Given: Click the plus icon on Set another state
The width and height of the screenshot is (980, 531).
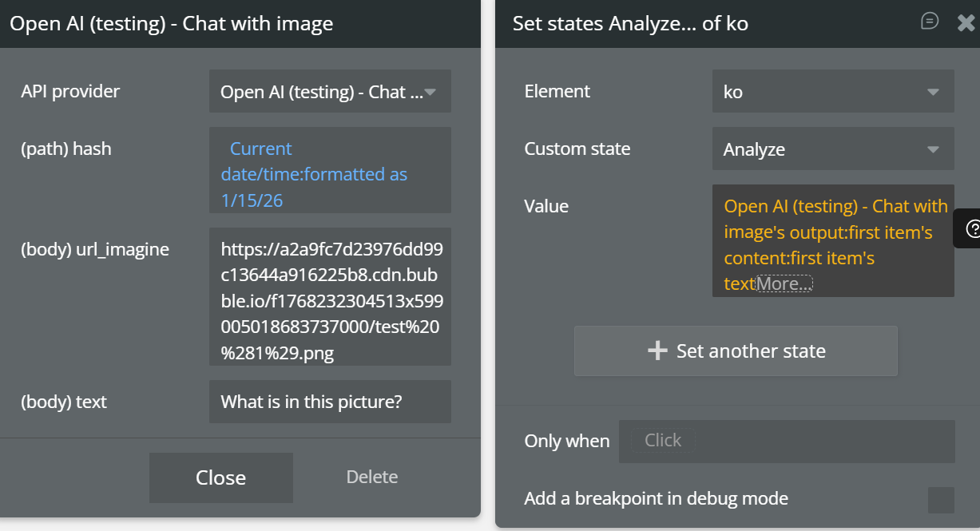Looking at the screenshot, I should coord(657,351).
